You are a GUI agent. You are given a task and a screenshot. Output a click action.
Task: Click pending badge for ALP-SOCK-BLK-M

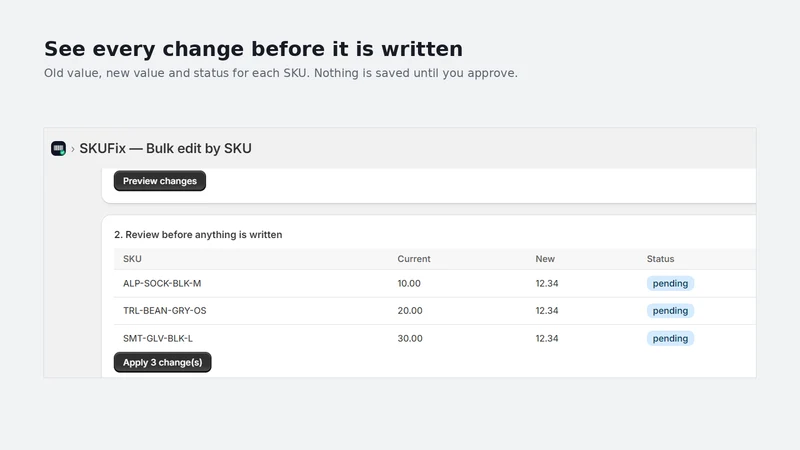(670, 283)
